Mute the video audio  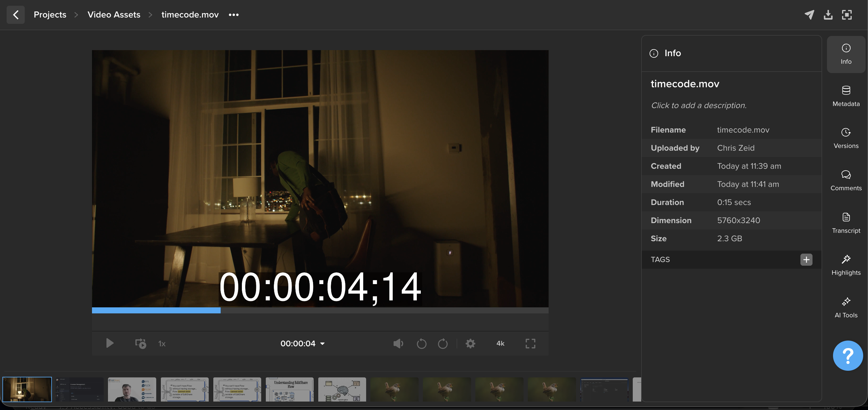click(398, 344)
